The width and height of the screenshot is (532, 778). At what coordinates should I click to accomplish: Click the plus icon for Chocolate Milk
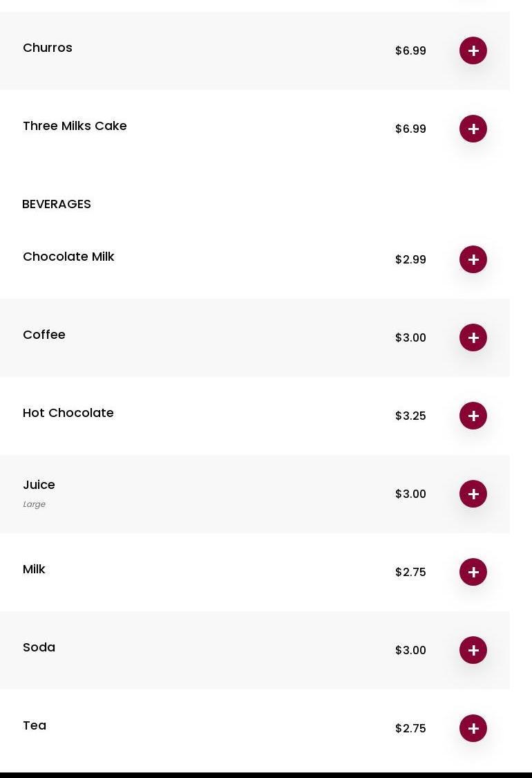click(x=473, y=259)
